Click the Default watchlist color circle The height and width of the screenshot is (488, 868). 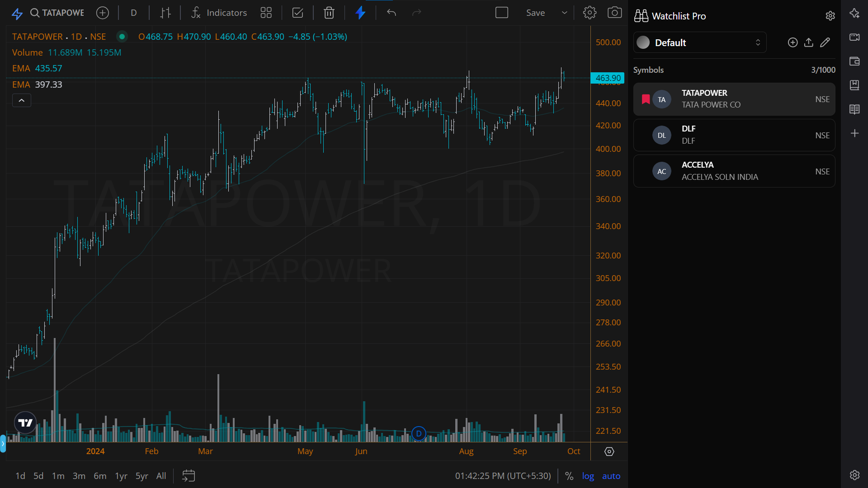click(x=643, y=42)
